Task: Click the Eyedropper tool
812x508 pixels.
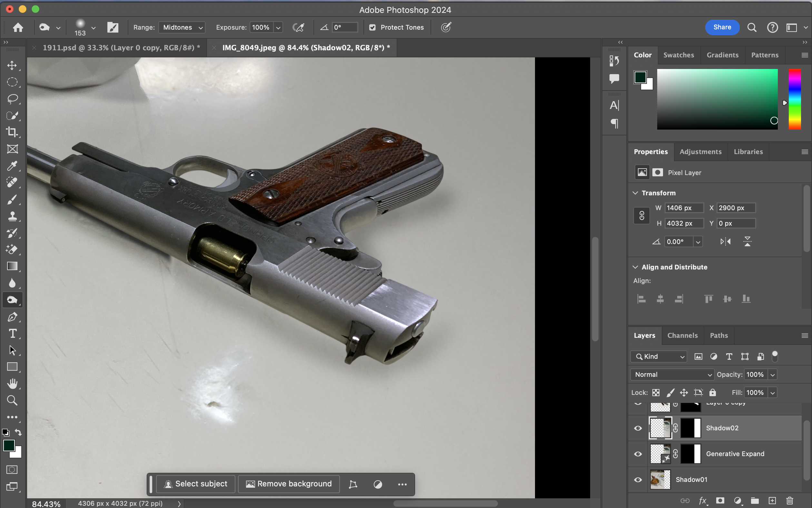Action: 12,166
